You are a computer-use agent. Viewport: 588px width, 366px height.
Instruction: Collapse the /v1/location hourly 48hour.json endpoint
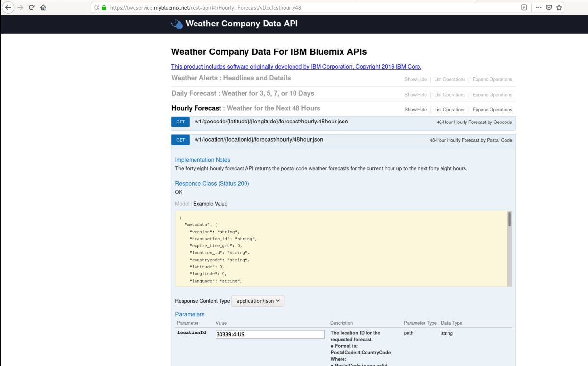(259, 140)
